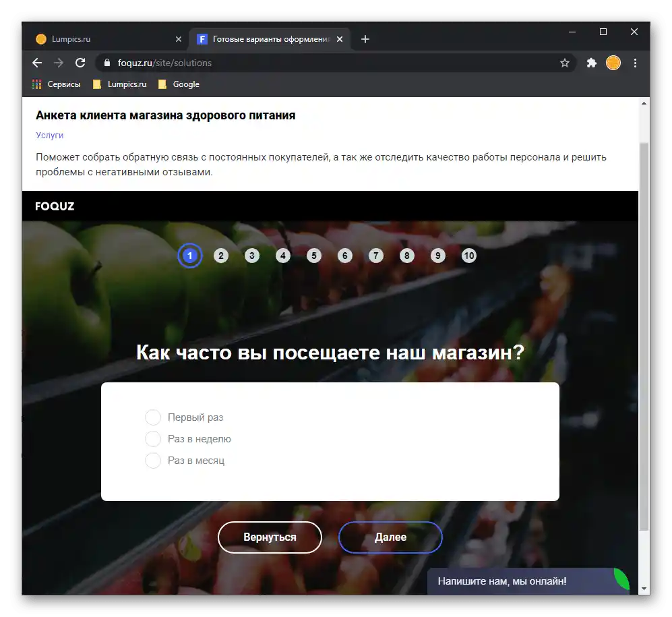
Task: Go back with the browser back arrow
Action: [37, 63]
